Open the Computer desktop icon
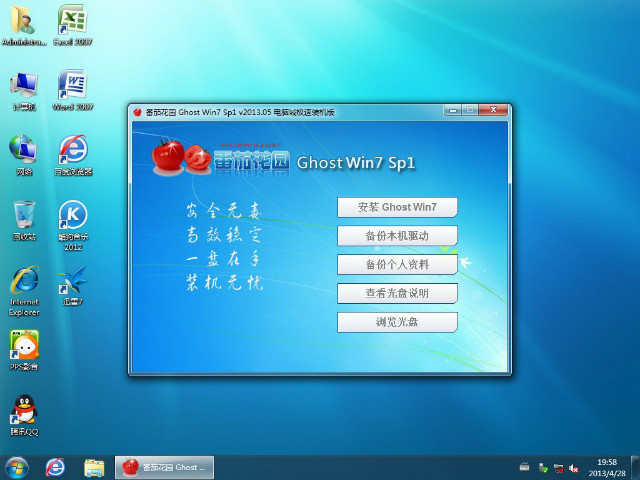 coord(24,91)
